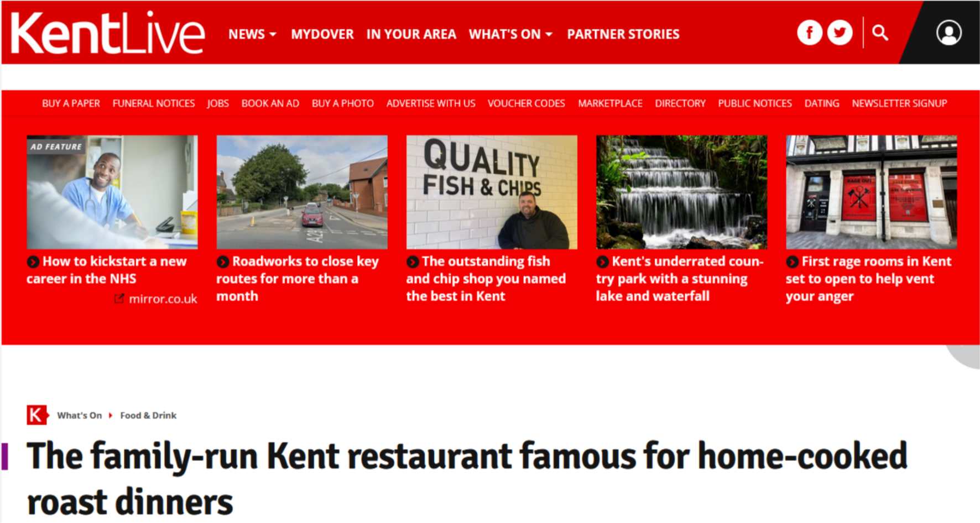This screenshot has width=980, height=523.
Task: Visit the Newsletter Signup link
Action: [x=899, y=103]
